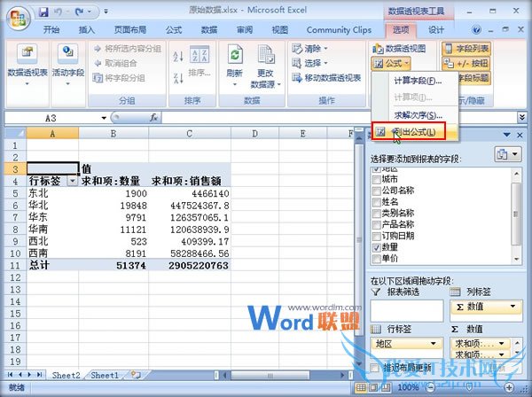Choose 列出公式(L) menu item
Screen dimensions: 532x397
pos(415,132)
